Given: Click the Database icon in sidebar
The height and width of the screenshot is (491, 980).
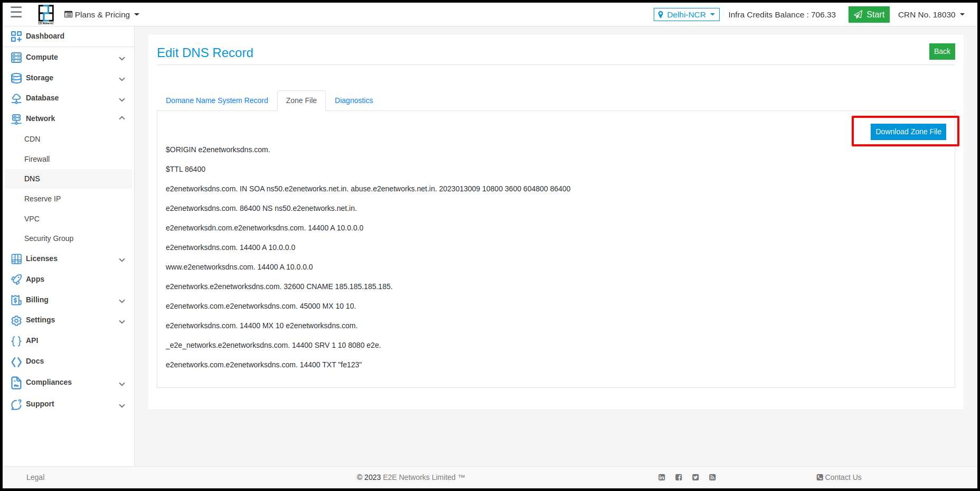Looking at the screenshot, I should point(16,98).
